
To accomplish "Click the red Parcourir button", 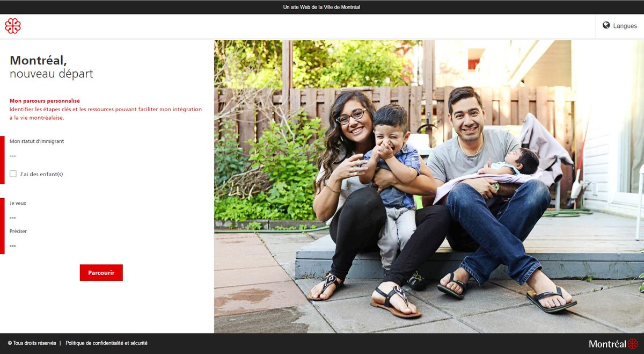I will click(101, 273).
